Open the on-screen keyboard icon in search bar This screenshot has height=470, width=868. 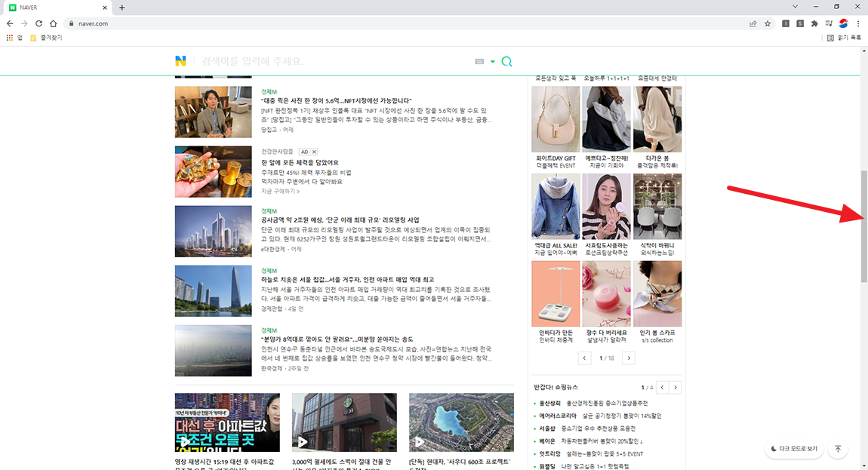click(x=479, y=61)
